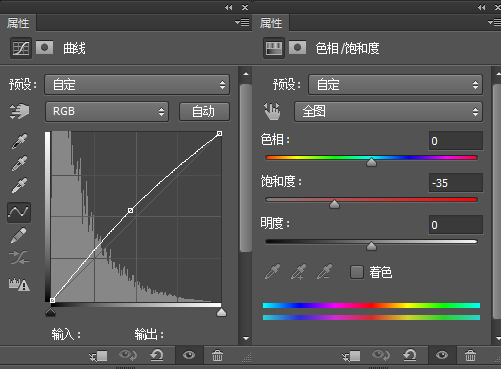Click the 色相 hue slider handle
The height and width of the screenshot is (369, 501).
[x=371, y=162]
